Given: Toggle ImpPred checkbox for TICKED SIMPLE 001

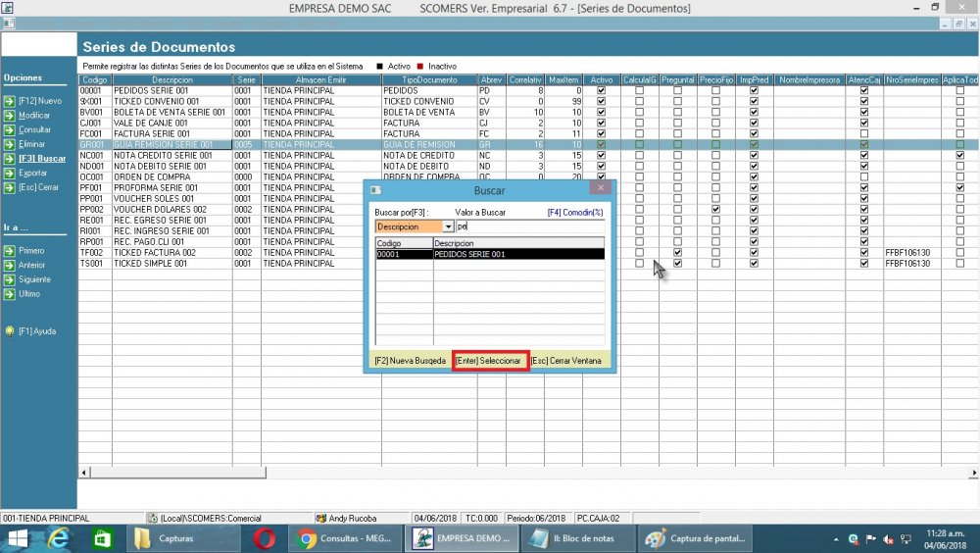Looking at the screenshot, I should pyautogui.click(x=754, y=264).
